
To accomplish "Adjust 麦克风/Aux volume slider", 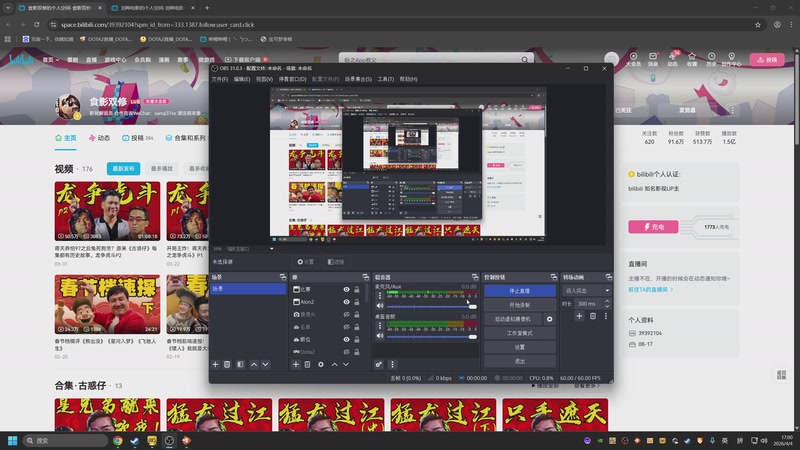I will coord(431,307).
